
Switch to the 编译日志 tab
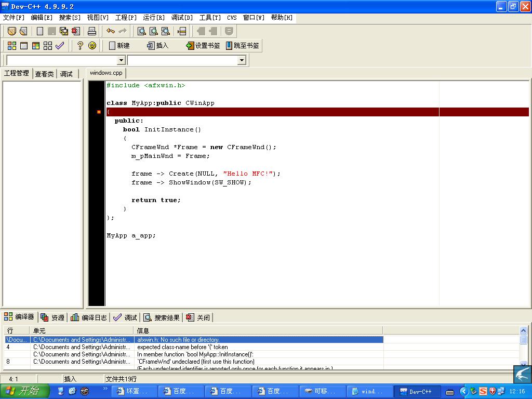click(x=89, y=317)
